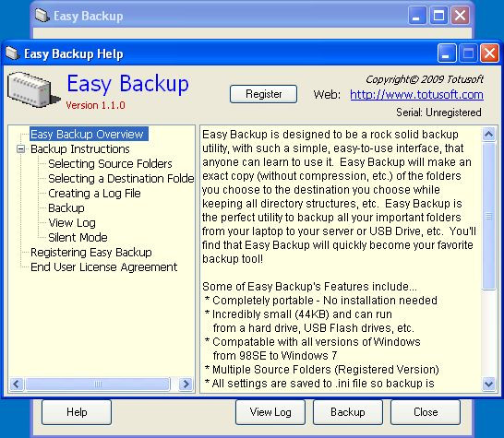Click the Help button in Easy Backup window
Screen dimensions: 504x438
pyautogui.click(x=77, y=412)
